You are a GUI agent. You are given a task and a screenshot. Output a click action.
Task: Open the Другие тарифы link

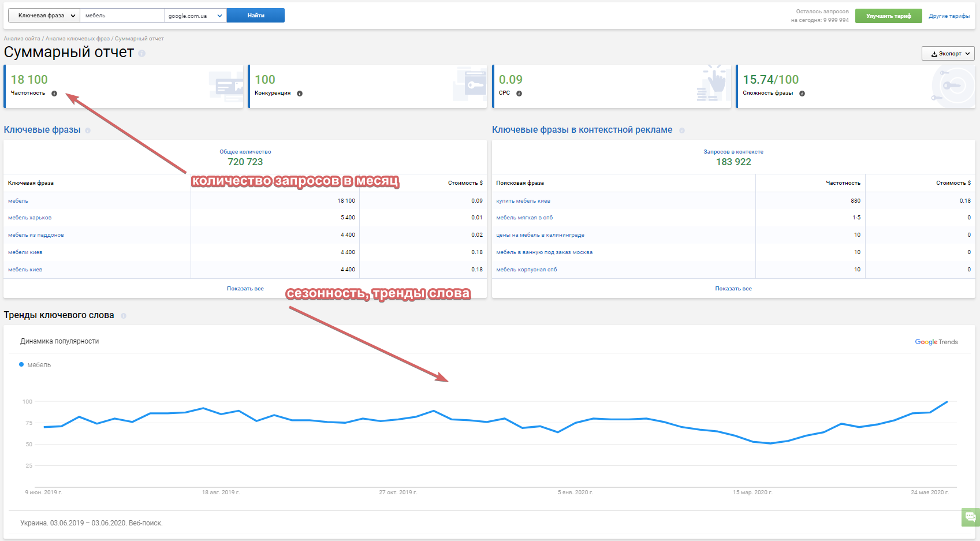[949, 16]
